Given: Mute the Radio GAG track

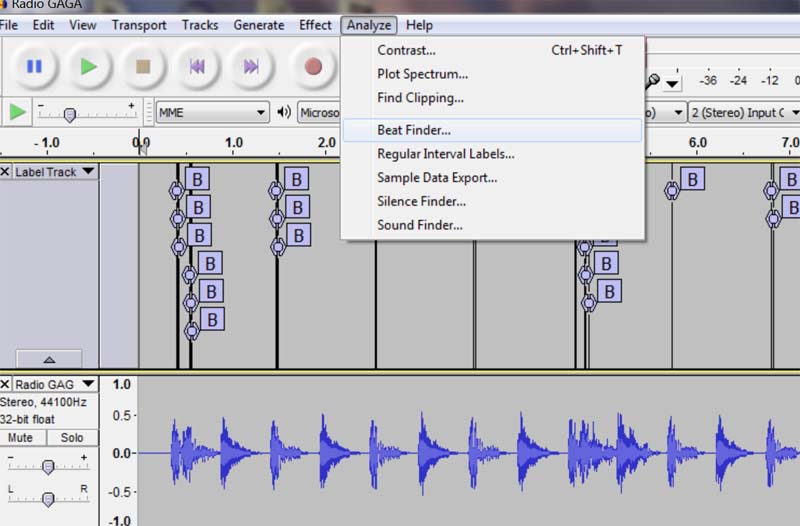Looking at the screenshot, I should pos(22,438).
